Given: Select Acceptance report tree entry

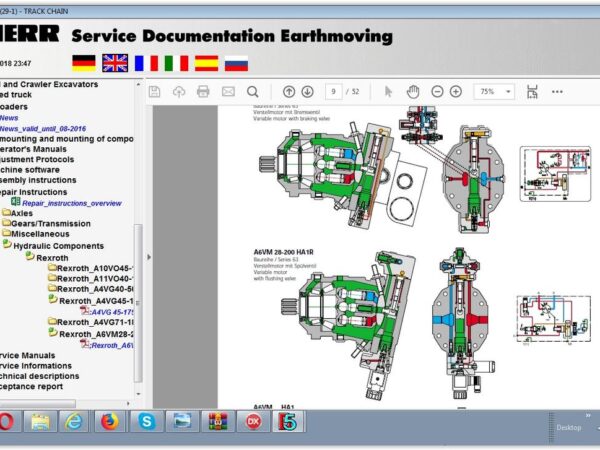Looking at the screenshot, I should pyautogui.click(x=31, y=386).
